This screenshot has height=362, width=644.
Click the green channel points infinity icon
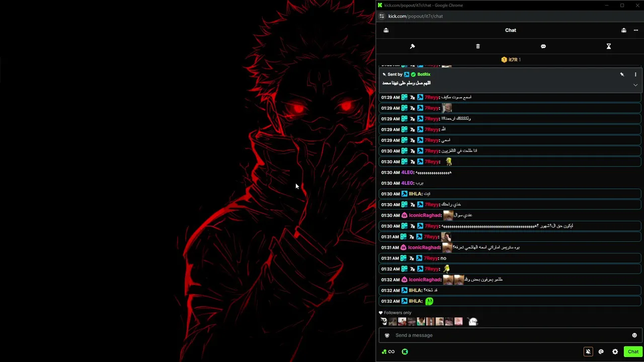pyautogui.click(x=388, y=352)
